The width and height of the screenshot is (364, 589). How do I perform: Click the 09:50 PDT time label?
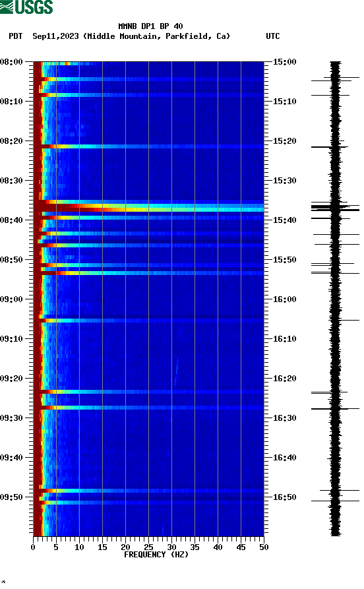(x=11, y=497)
